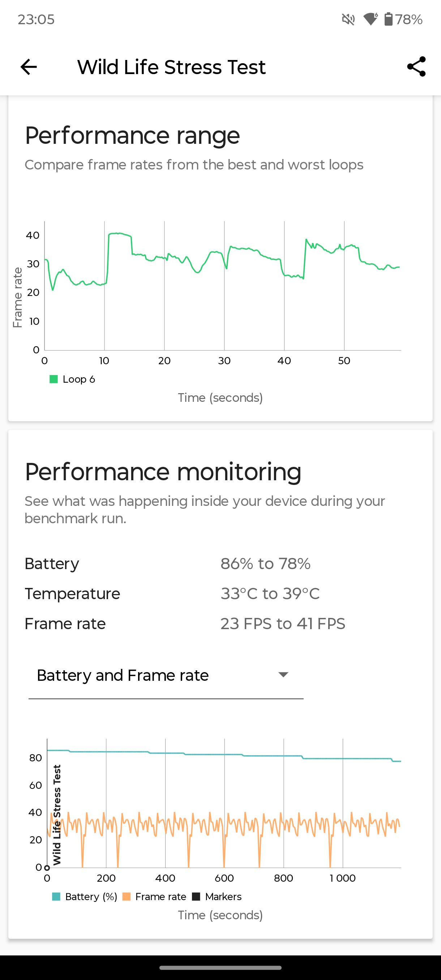Expand the Battery and Frame rate dropdown

pos(166,675)
